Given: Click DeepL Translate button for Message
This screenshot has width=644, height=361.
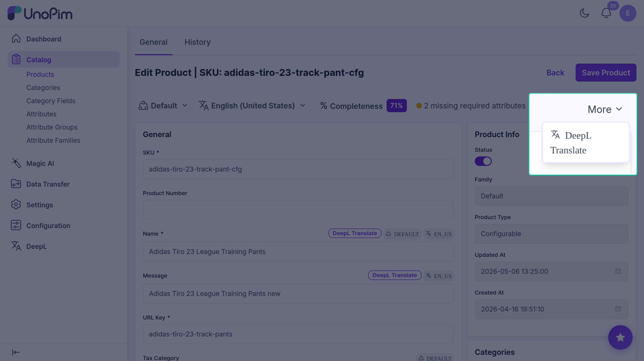Looking at the screenshot, I should [394, 275].
